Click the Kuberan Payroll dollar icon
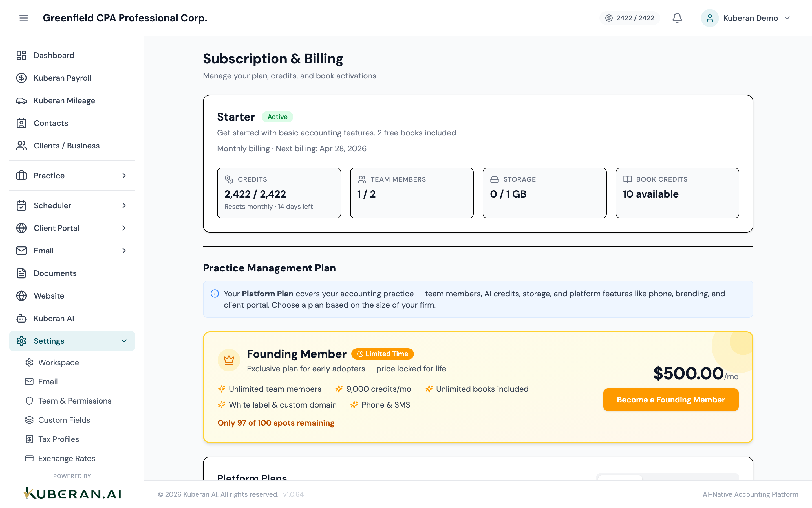Image resolution: width=812 pixels, height=508 pixels. [21, 78]
